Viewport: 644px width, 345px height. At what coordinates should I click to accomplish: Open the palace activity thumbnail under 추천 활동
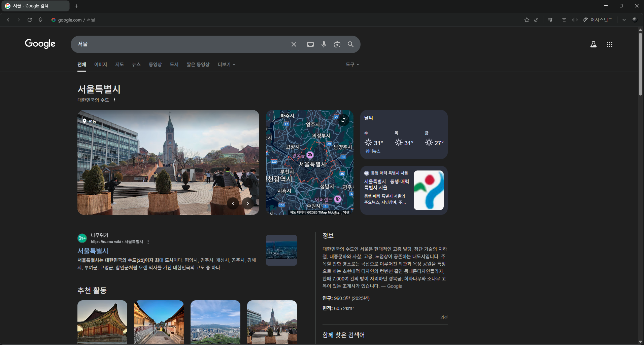click(102, 322)
